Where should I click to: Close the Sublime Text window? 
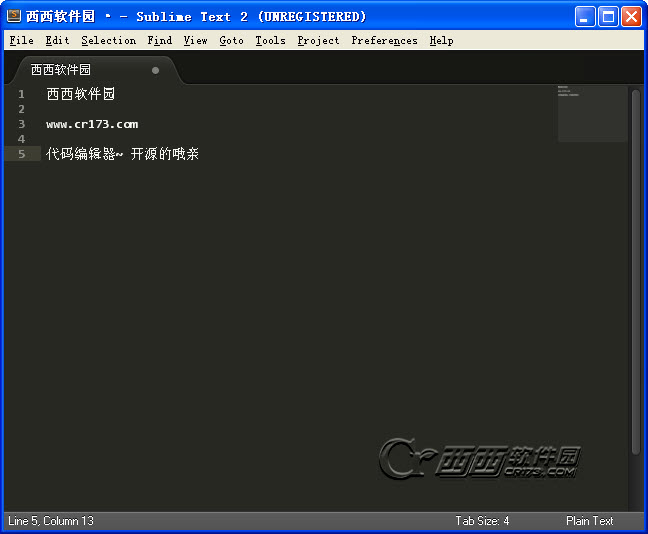pyautogui.click(x=631, y=17)
